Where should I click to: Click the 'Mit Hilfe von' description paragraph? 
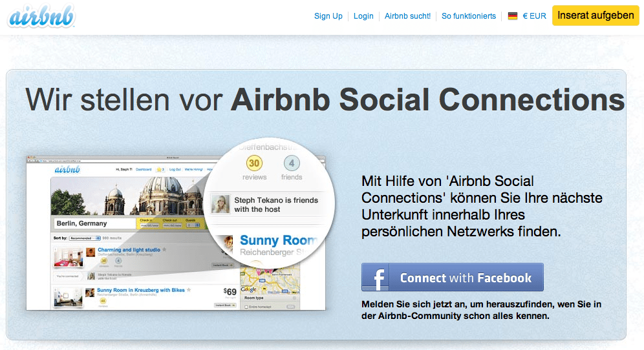[482, 207]
